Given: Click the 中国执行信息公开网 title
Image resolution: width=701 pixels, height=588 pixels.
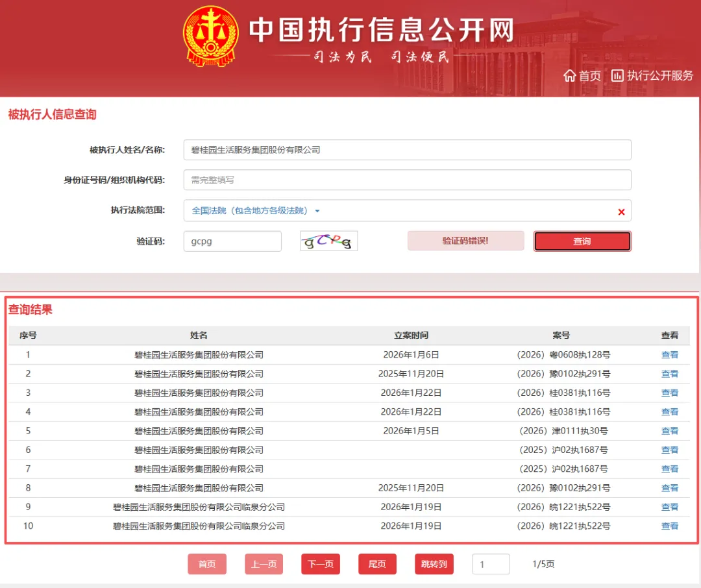Looking at the screenshot, I should coord(382,29).
